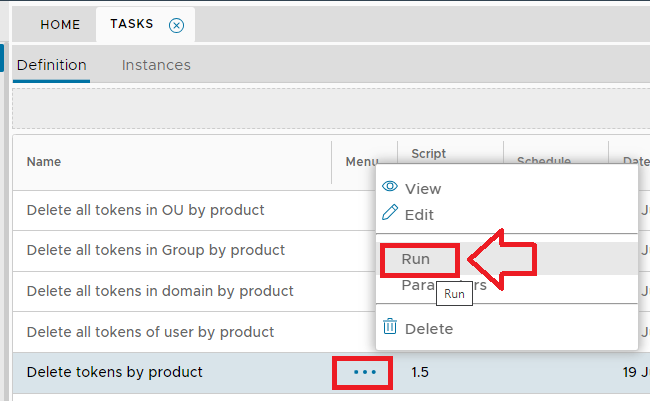Viewport: 650px width, 401px height.
Task: Click script version 1.5 cell
Action: coord(421,372)
